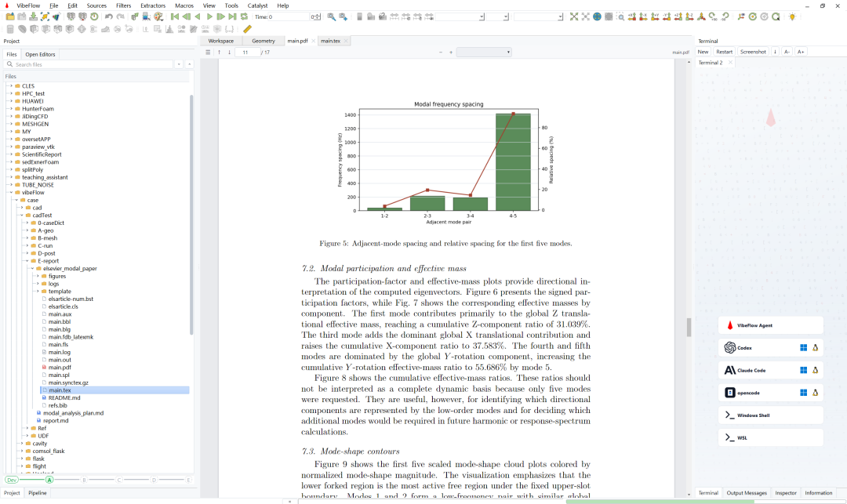This screenshot has width=847, height=504.
Task: Open the Catalyst menu
Action: (x=258, y=5)
